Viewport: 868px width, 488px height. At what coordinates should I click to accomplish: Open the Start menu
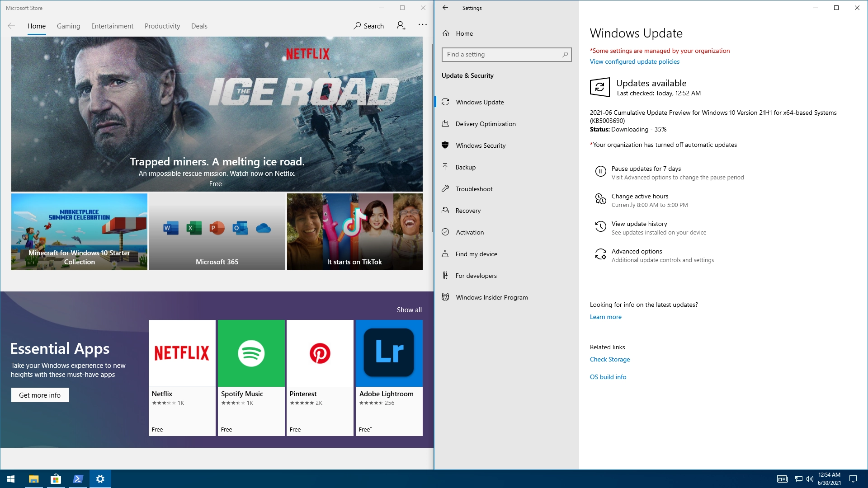coord(11,479)
